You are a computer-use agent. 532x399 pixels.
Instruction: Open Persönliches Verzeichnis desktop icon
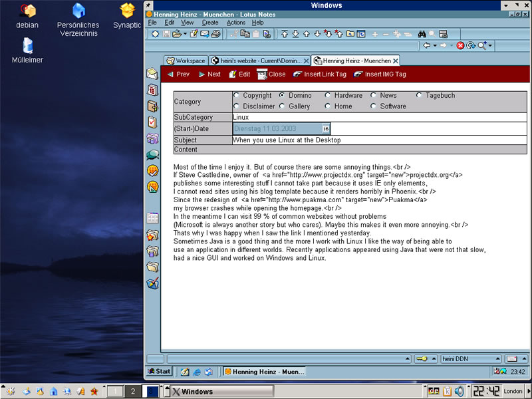pos(78,20)
